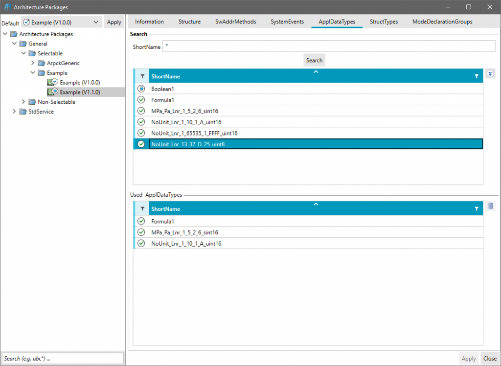The image size is (501, 366).
Task: Toggle check mark beside NoUnit_Lnr_1_65535_1_FFFF_uint16
Action: point(141,133)
